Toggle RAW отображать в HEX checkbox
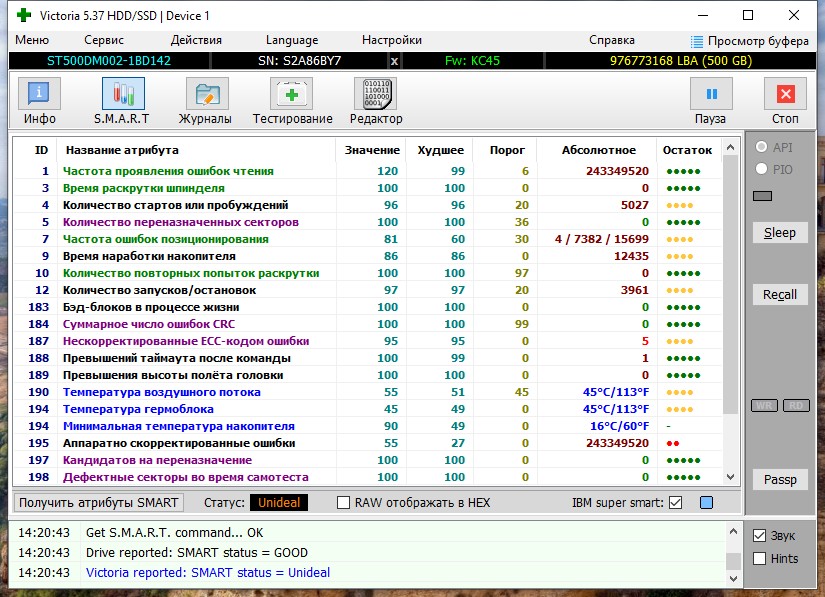 click(343, 503)
